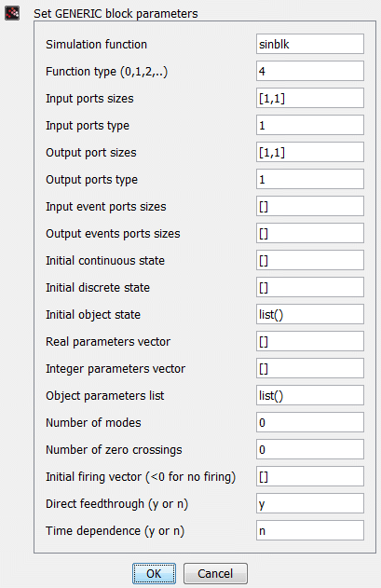Focus the Output events ports sizes field
The height and width of the screenshot is (588, 381).
point(310,233)
